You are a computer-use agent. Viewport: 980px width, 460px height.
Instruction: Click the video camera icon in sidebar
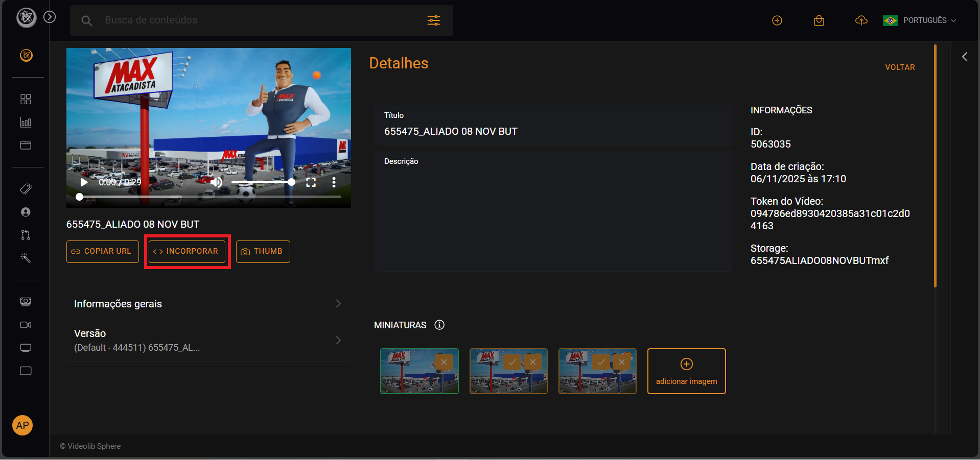point(26,325)
